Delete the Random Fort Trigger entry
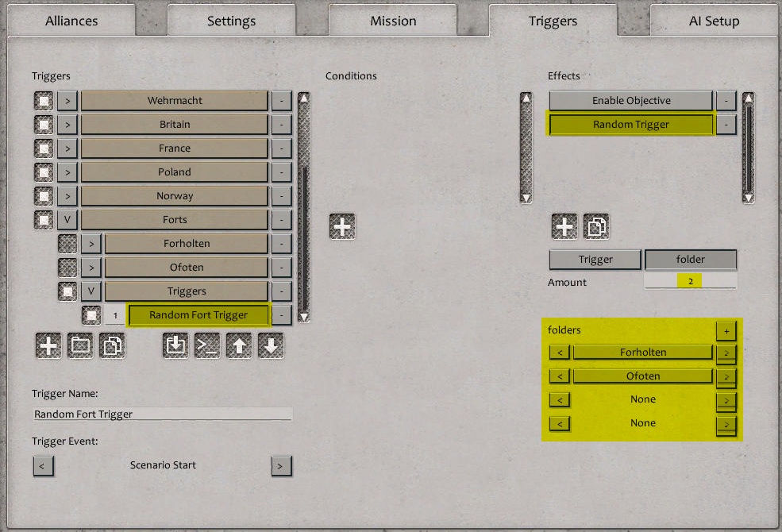This screenshot has height=532, width=782. click(282, 315)
